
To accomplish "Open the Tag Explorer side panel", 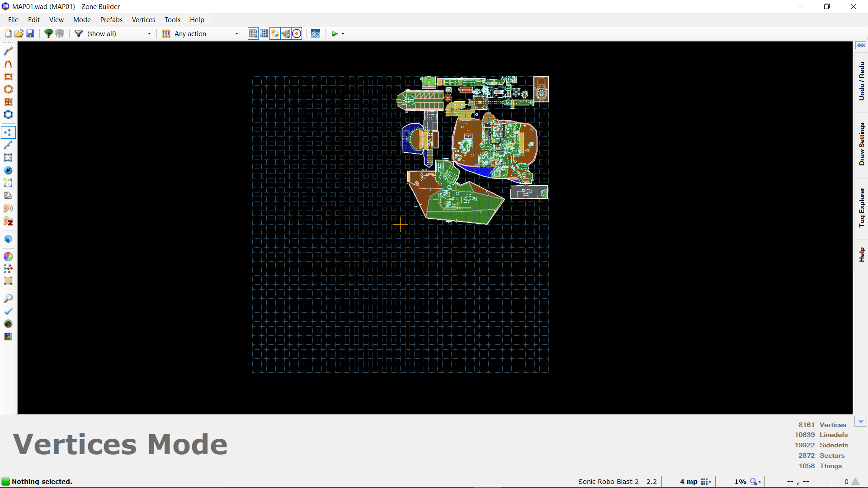I will click(861, 207).
